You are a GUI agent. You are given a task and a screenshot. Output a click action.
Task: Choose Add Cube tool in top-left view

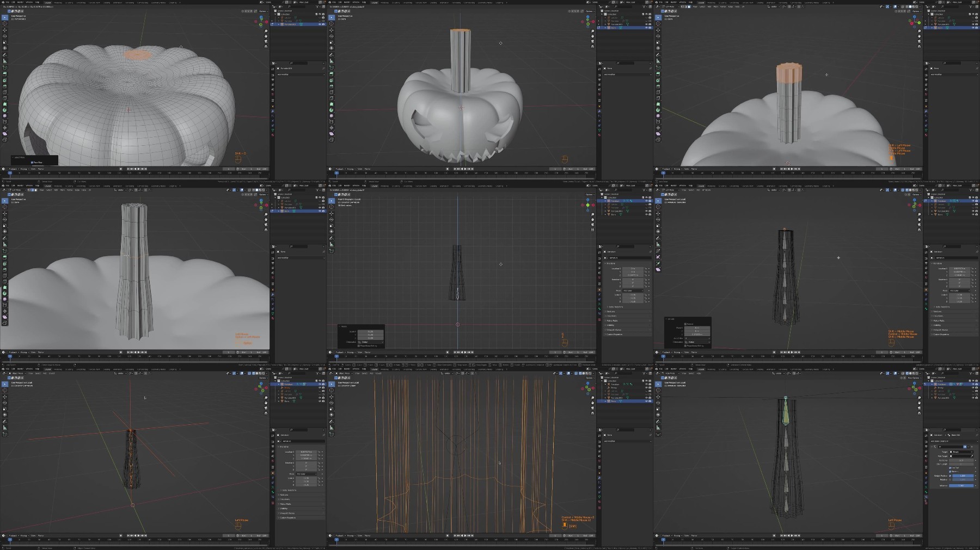5,67
